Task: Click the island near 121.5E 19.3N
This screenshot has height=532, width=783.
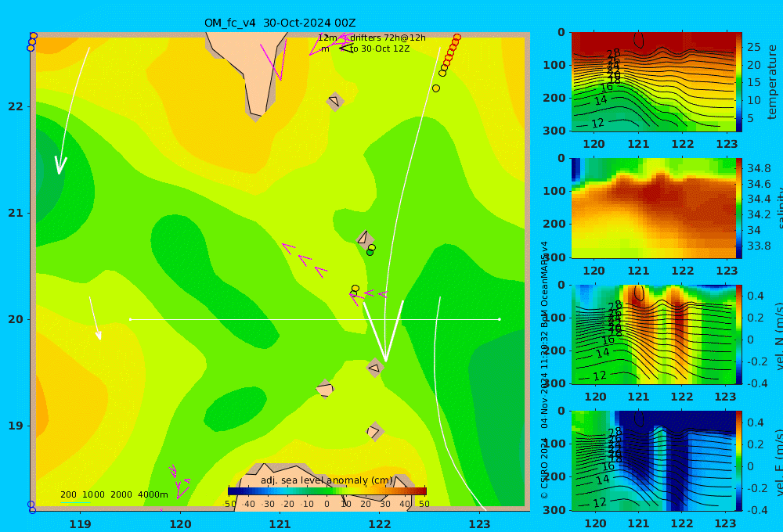Action: click(x=325, y=389)
